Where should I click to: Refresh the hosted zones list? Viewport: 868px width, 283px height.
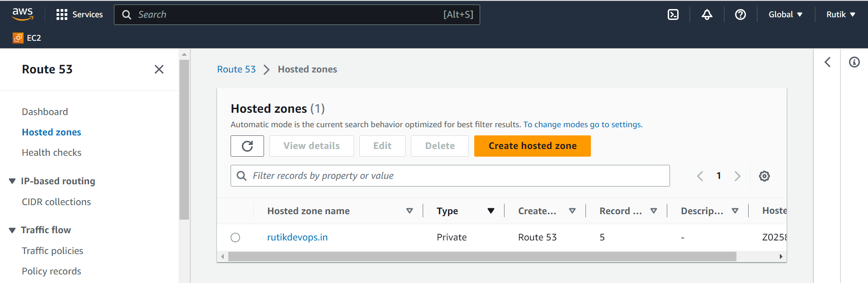click(247, 146)
